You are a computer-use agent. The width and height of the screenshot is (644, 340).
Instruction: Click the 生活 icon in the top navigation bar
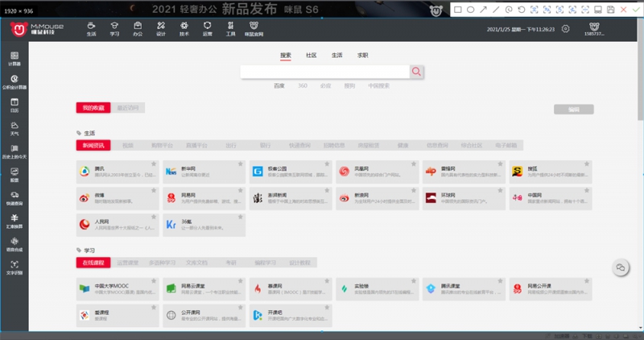pyautogui.click(x=91, y=29)
